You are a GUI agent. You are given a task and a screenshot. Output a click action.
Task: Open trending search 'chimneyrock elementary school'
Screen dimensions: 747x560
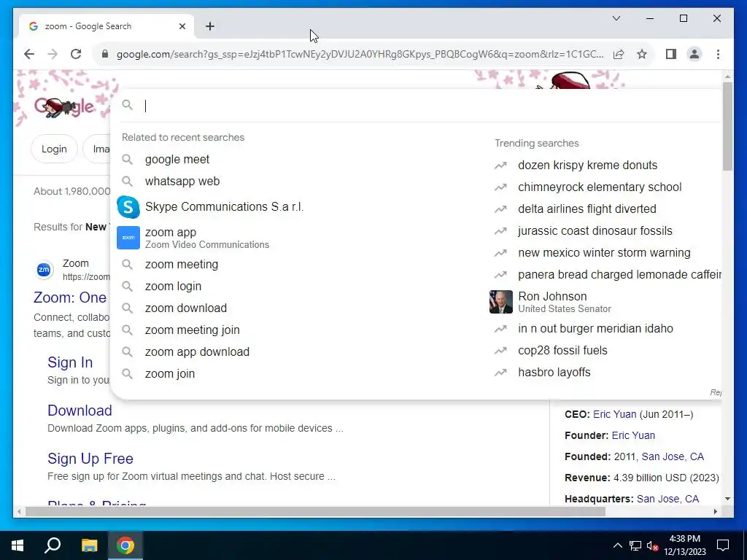click(x=600, y=187)
